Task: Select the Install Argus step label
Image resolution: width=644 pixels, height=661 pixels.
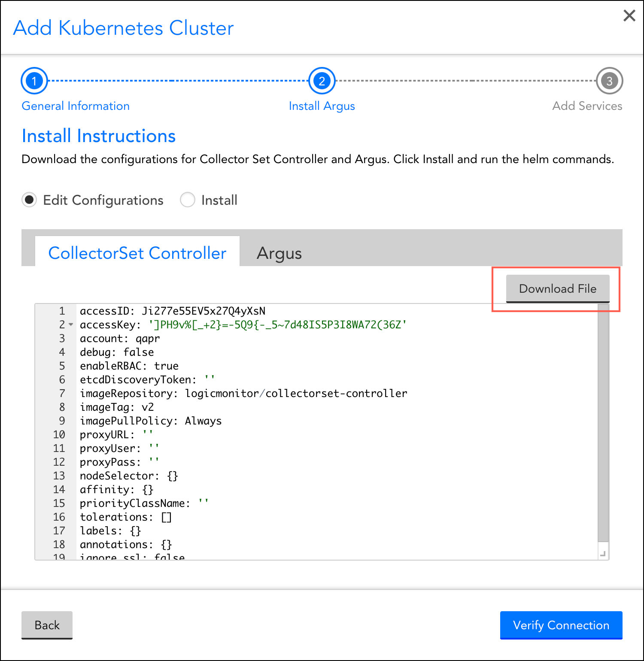Action: click(x=322, y=106)
